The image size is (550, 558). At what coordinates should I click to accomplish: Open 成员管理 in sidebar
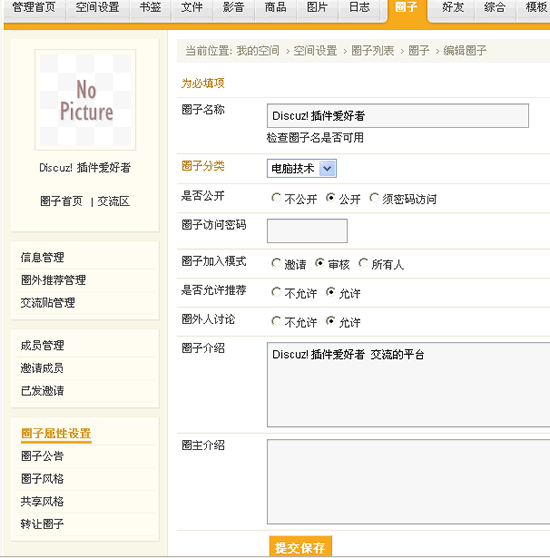point(42,345)
